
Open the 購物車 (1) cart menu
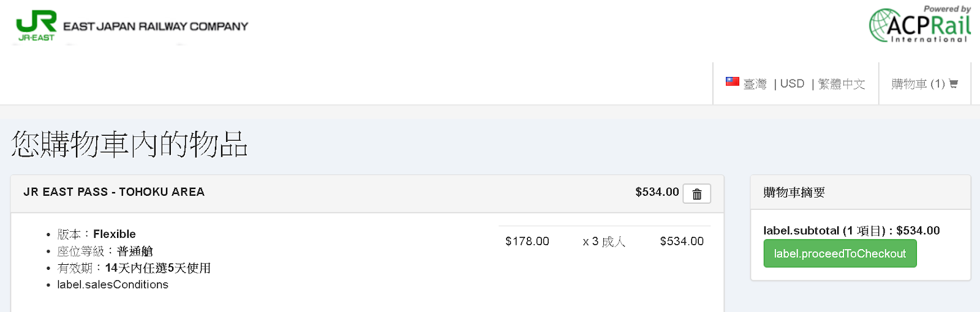924,84
